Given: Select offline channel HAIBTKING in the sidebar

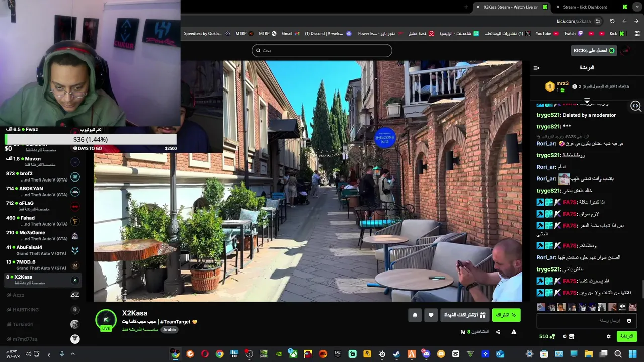Looking at the screenshot, I should 42,310.
